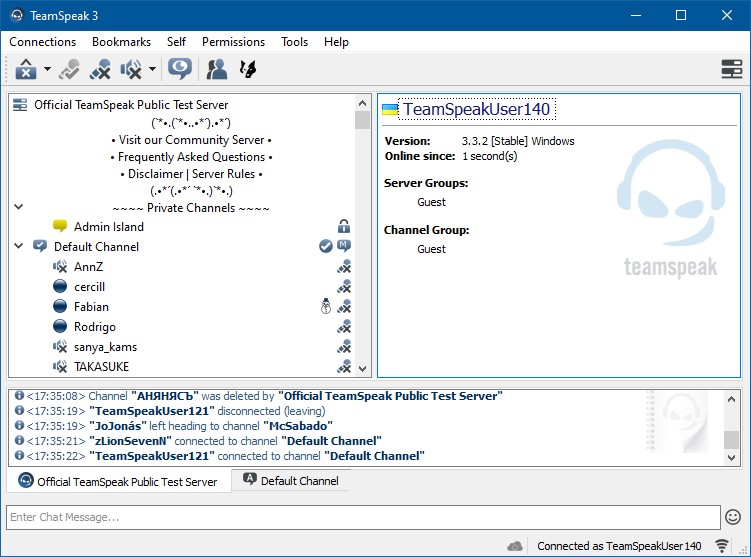Image resolution: width=751 pixels, height=557 pixels.
Task: Select the Default Channel row
Action: coord(96,247)
